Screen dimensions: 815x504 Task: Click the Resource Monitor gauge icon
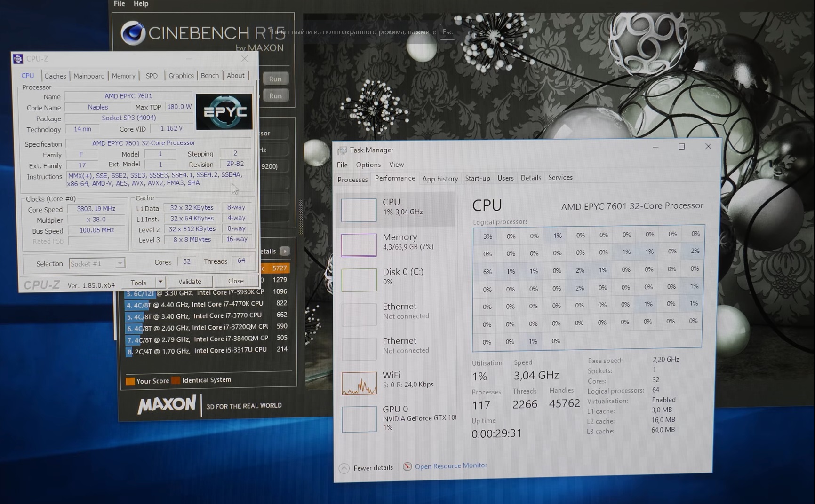(407, 466)
